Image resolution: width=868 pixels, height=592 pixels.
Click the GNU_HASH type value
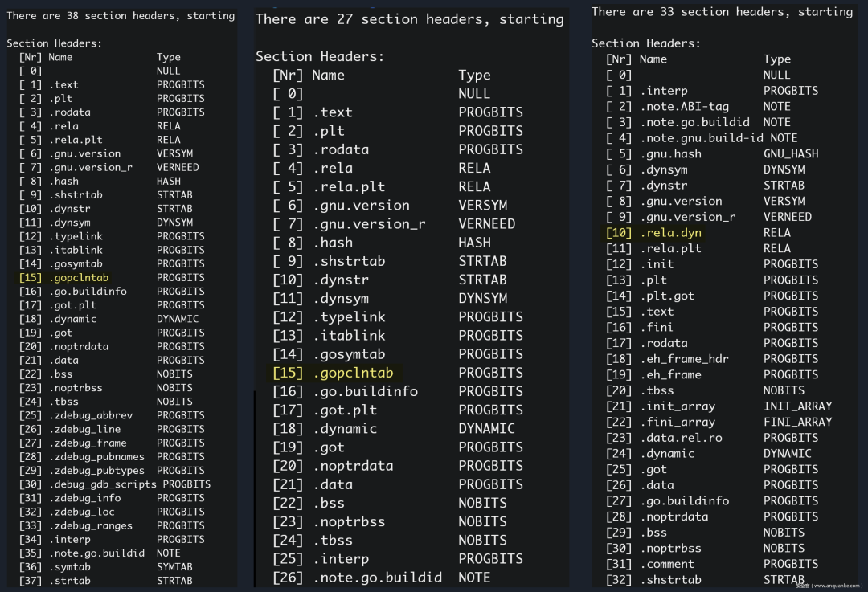791,153
